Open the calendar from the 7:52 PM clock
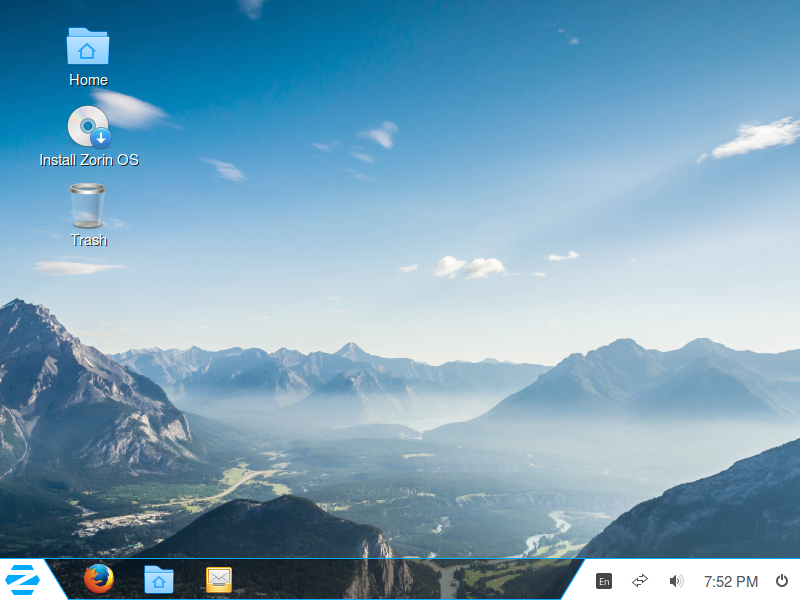Viewport: 800px width, 600px height. [x=730, y=581]
